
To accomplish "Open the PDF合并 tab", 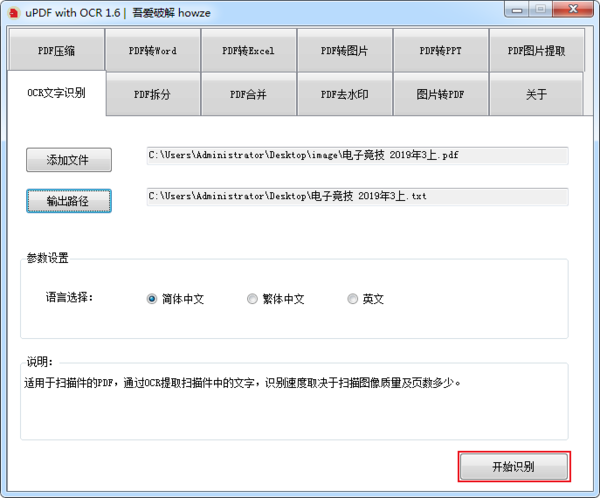I will tap(249, 94).
